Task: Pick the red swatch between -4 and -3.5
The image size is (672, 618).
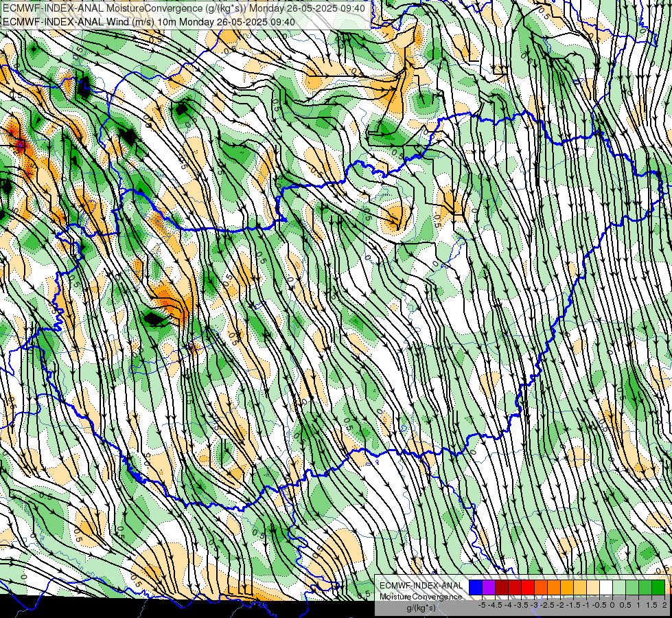Action: coord(515,587)
